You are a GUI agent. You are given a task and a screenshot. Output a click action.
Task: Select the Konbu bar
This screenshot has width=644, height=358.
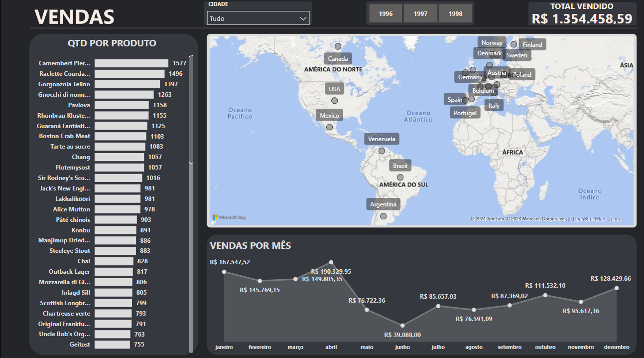[116, 230]
